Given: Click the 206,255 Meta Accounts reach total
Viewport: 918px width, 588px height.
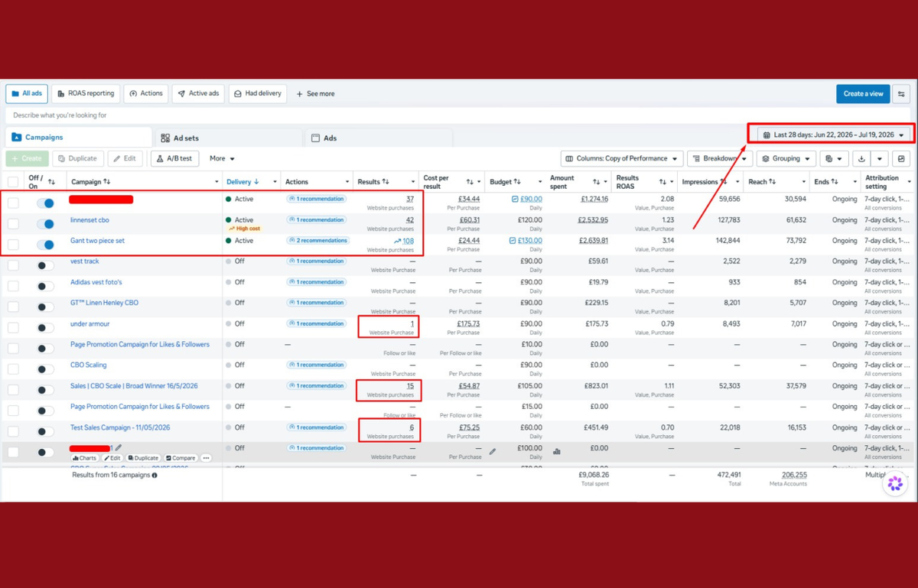Looking at the screenshot, I should tap(794, 474).
